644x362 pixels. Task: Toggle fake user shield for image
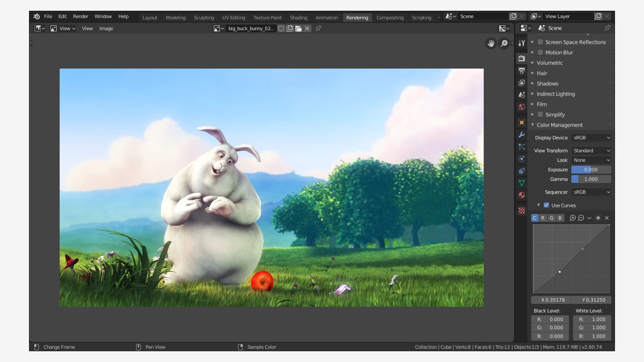(281, 28)
